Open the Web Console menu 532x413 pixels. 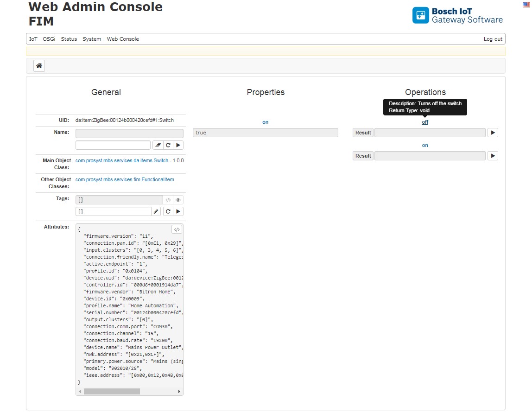click(x=123, y=39)
